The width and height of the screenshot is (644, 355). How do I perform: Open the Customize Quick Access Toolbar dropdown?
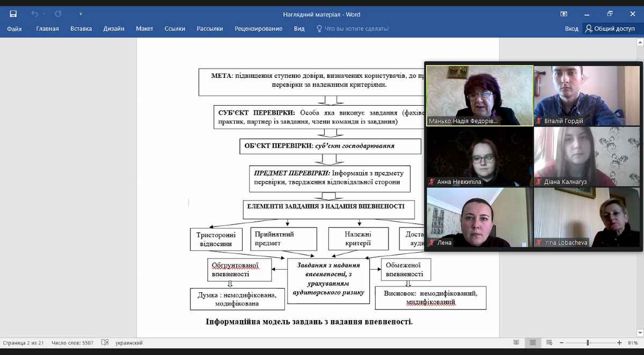click(80, 14)
